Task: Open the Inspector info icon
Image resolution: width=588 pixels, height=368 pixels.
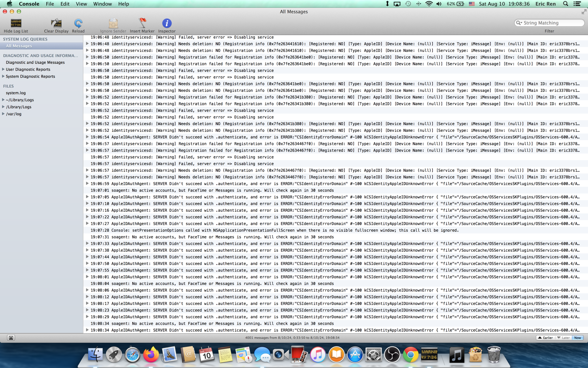Action: pos(167,23)
